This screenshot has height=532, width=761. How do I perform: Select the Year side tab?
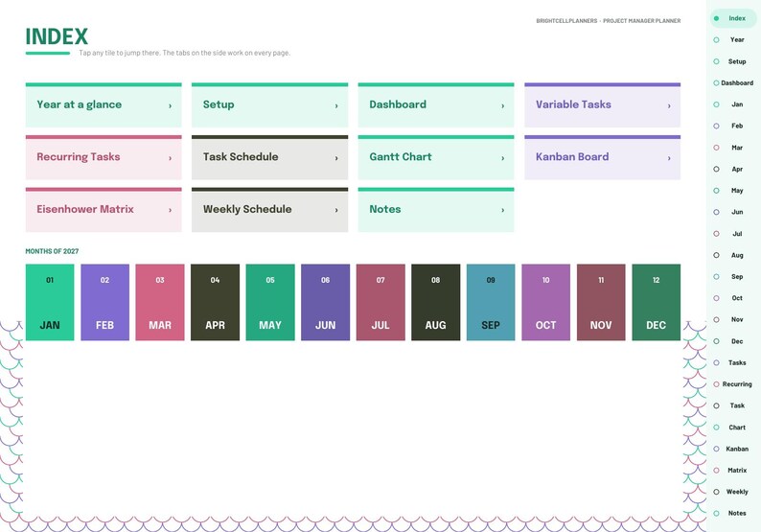click(733, 40)
